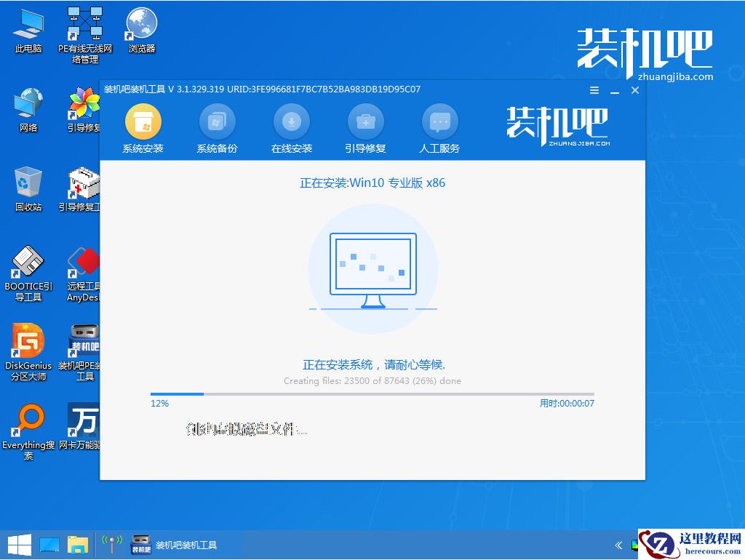
Task: Switch to 在线安装 mode
Action: click(x=291, y=129)
